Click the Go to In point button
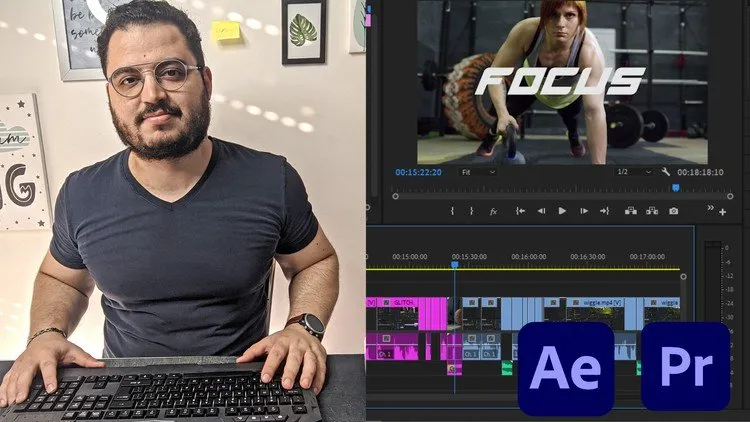750x422 pixels. pos(520,211)
